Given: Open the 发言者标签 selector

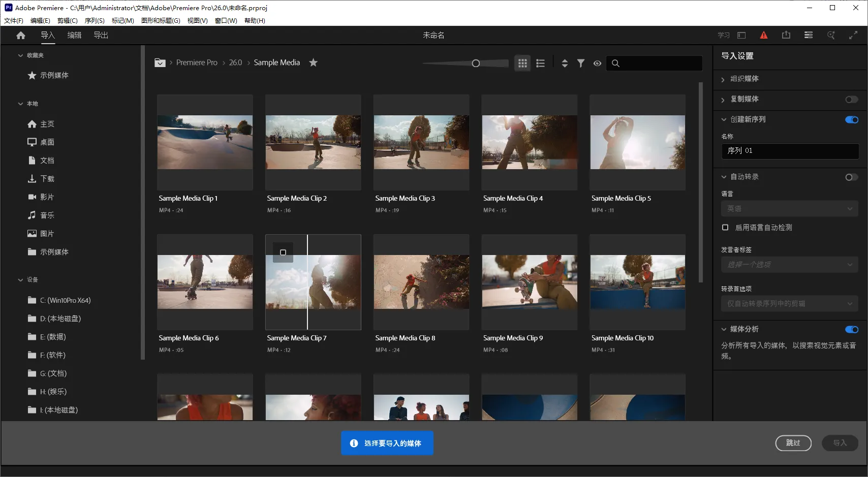Looking at the screenshot, I should (x=789, y=264).
